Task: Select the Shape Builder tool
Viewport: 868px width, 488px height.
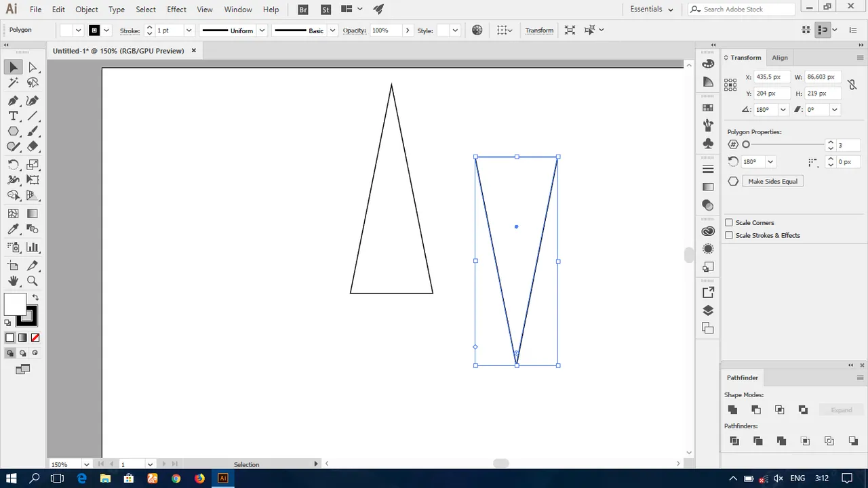Action: [14, 195]
